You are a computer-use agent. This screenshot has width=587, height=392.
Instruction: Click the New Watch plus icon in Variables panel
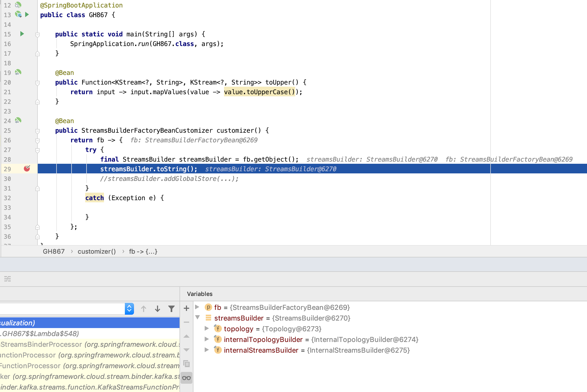click(x=186, y=308)
